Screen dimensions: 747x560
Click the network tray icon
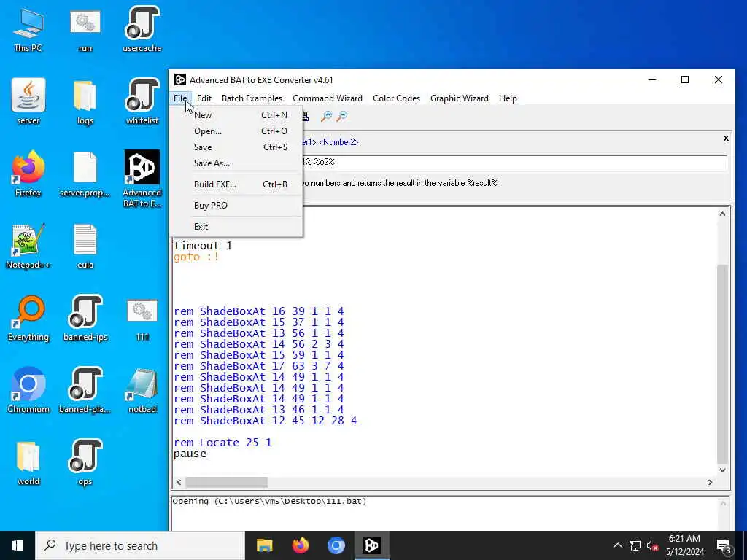(635, 545)
